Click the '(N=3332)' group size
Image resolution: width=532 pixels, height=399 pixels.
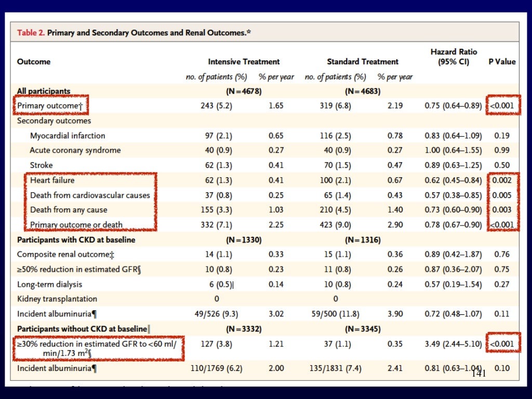[244, 329]
